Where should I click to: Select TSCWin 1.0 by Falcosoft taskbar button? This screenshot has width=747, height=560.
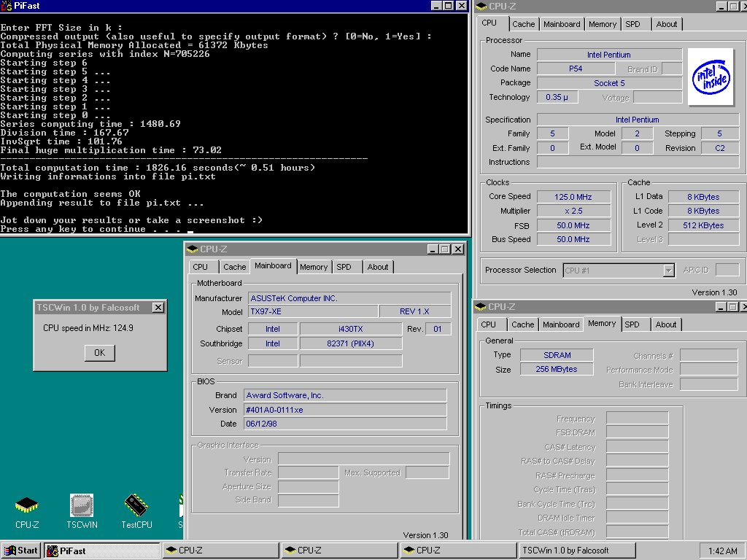pyautogui.click(x=578, y=551)
